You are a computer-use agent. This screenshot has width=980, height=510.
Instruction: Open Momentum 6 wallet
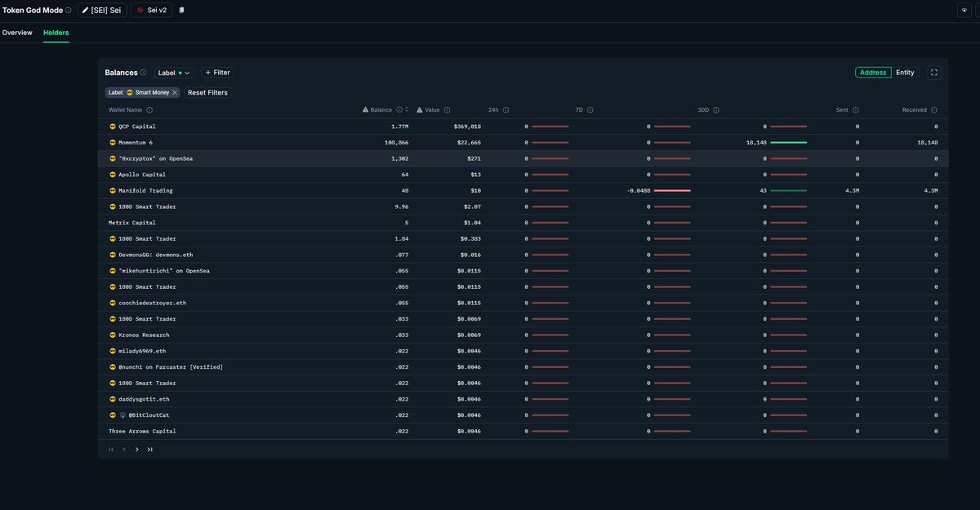136,143
